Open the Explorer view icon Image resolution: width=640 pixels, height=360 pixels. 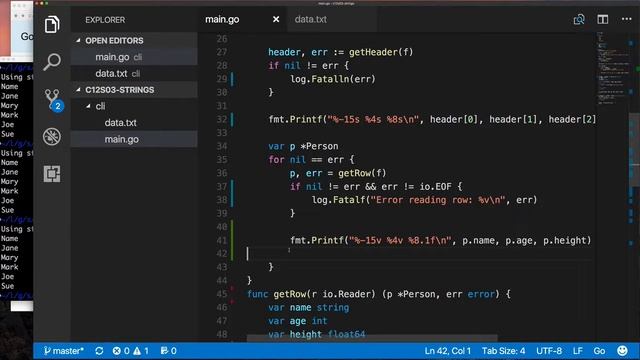[x=52, y=24]
